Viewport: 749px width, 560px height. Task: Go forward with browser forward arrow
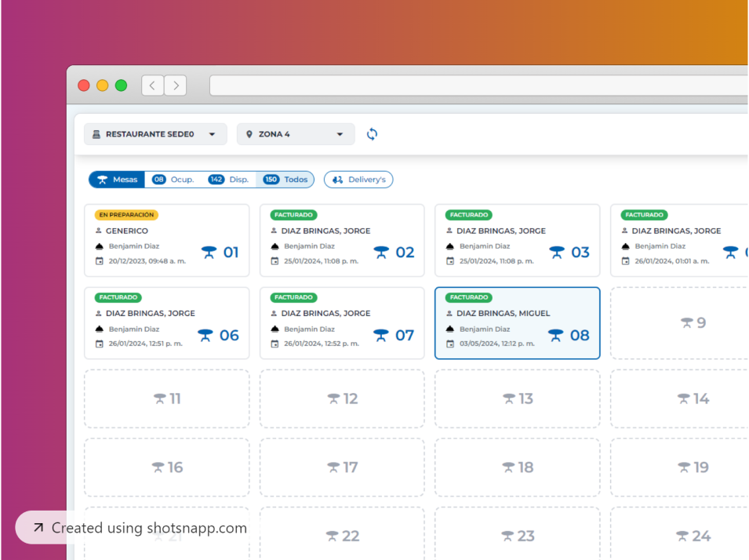pyautogui.click(x=176, y=85)
